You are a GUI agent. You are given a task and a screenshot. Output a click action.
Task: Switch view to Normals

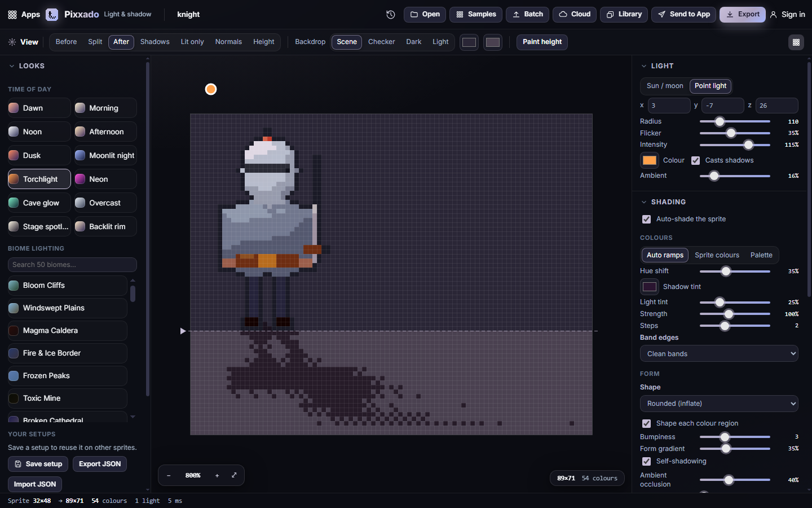pos(228,42)
